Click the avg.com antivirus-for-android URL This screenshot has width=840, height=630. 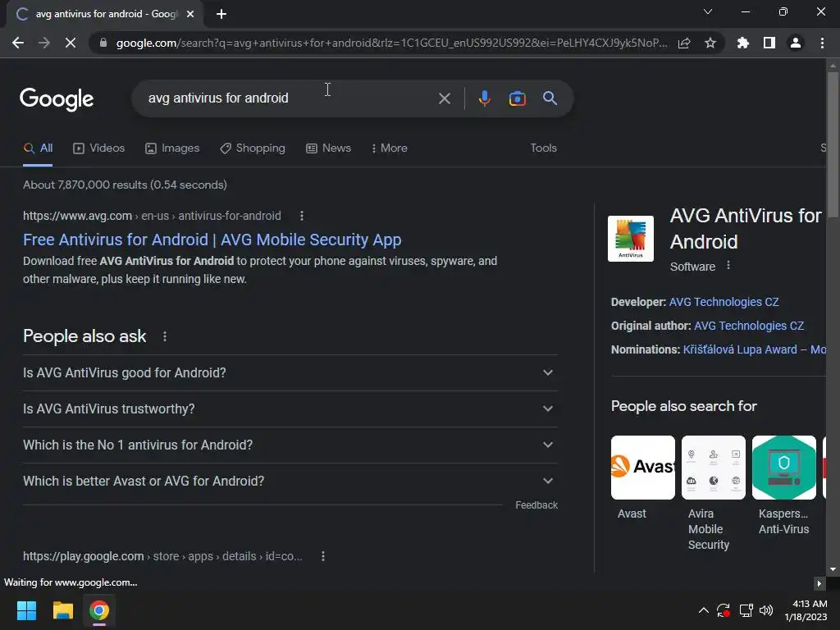(x=152, y=216)
